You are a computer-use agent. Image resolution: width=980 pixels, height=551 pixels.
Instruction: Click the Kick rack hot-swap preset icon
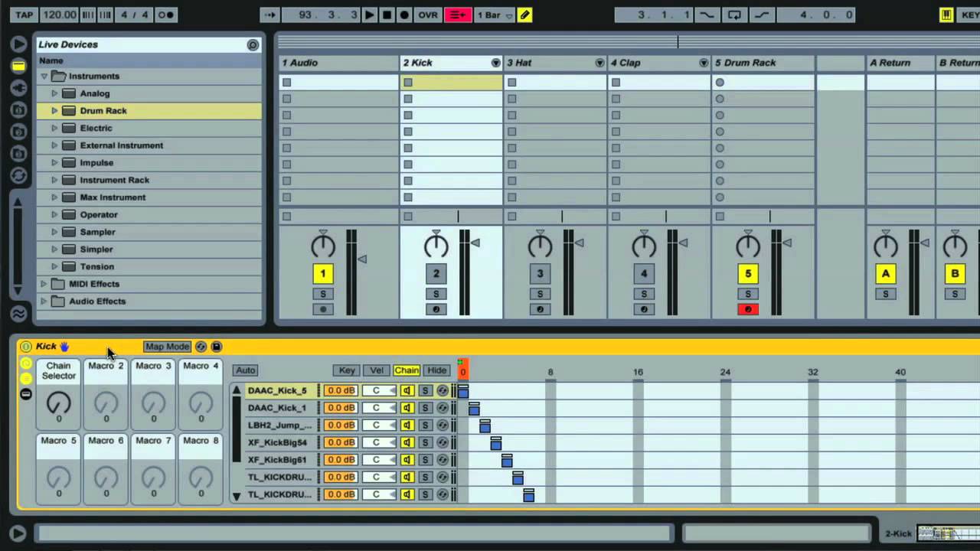pyautogui.click(x=201, y=347)
